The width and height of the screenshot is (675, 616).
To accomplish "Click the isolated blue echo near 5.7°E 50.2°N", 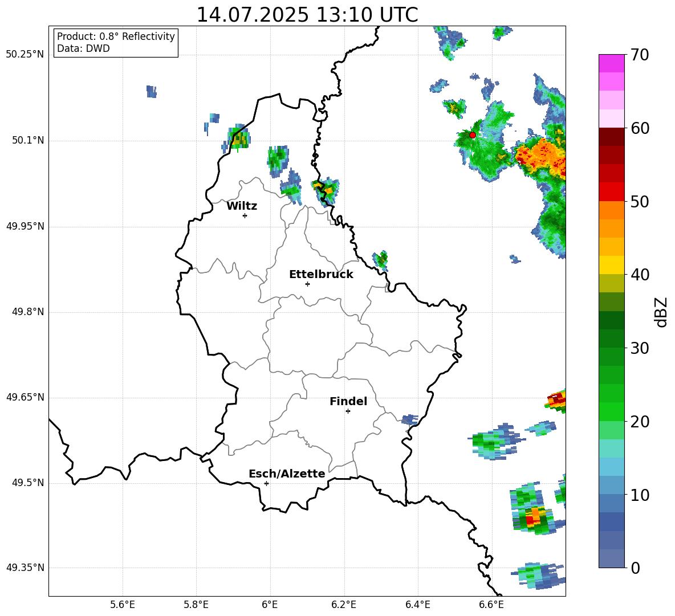I will coord(151,92).
